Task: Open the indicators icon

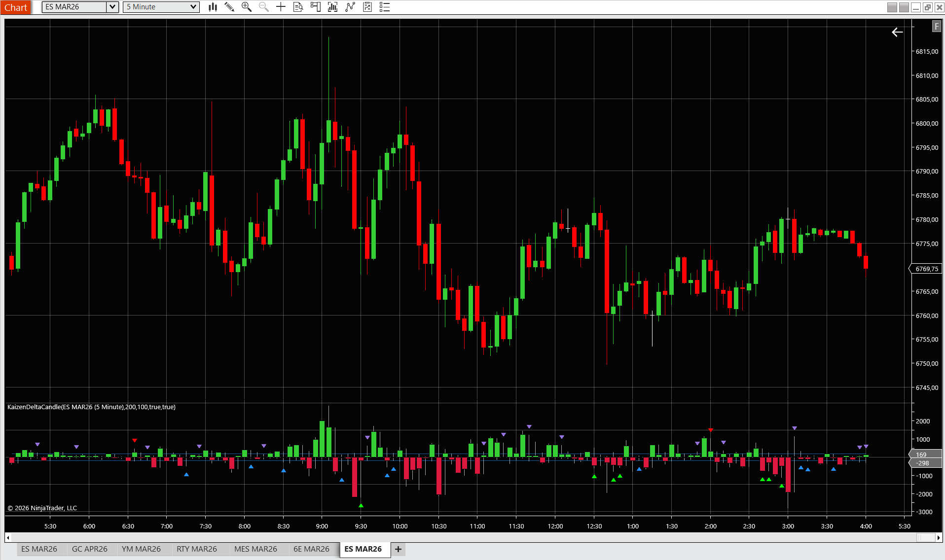Action: pyautogui.click(x=332, y=7)
